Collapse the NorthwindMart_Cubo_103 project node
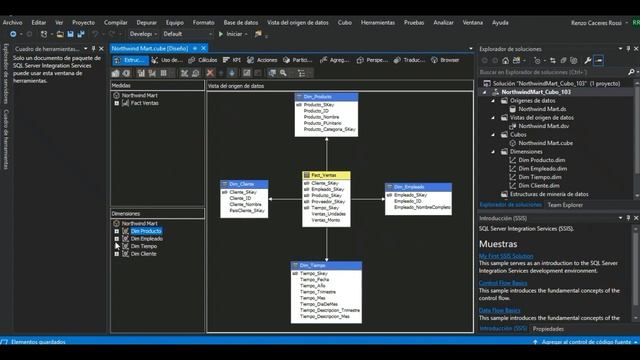The height and width of the screenshot is (360, 640). tap(484, 92)
